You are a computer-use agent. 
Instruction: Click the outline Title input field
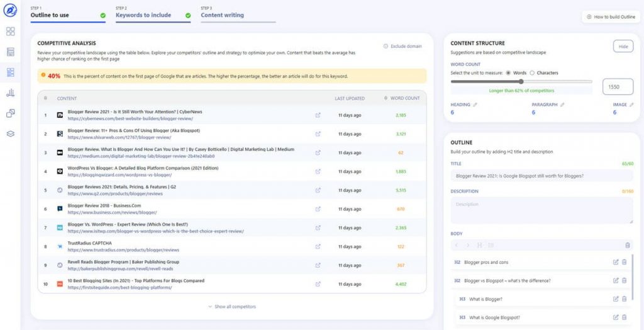coord(541,176)
